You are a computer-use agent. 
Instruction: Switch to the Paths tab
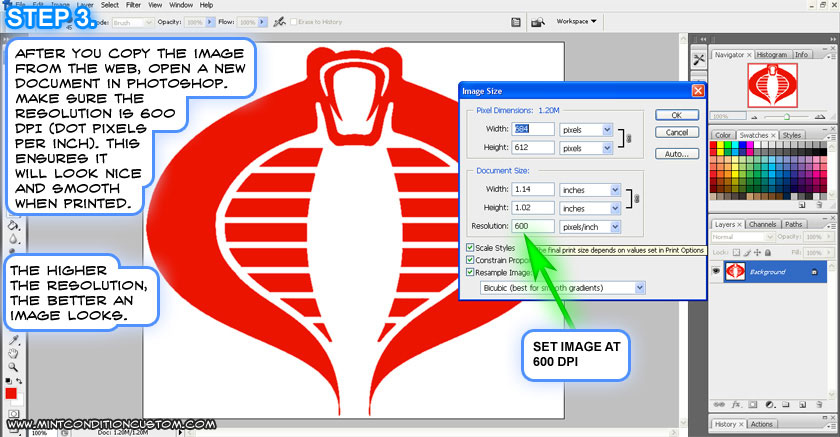click(x=793, y=224)
